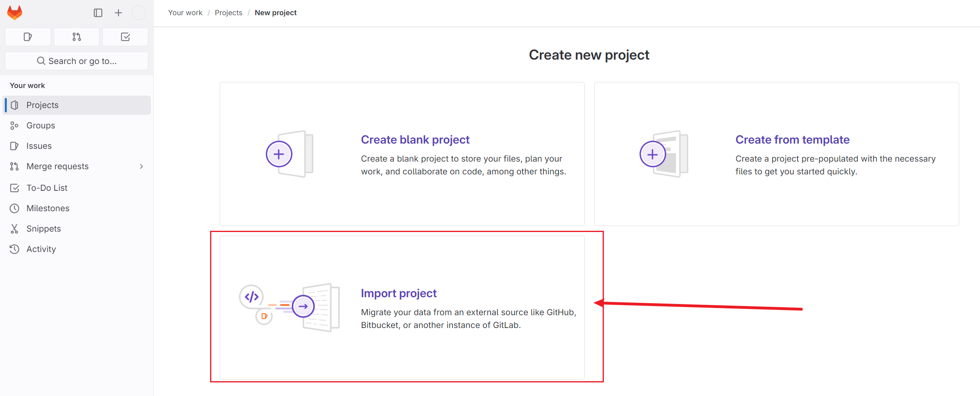
Task: Open the create new plus menu
Action: pos(118,13)
